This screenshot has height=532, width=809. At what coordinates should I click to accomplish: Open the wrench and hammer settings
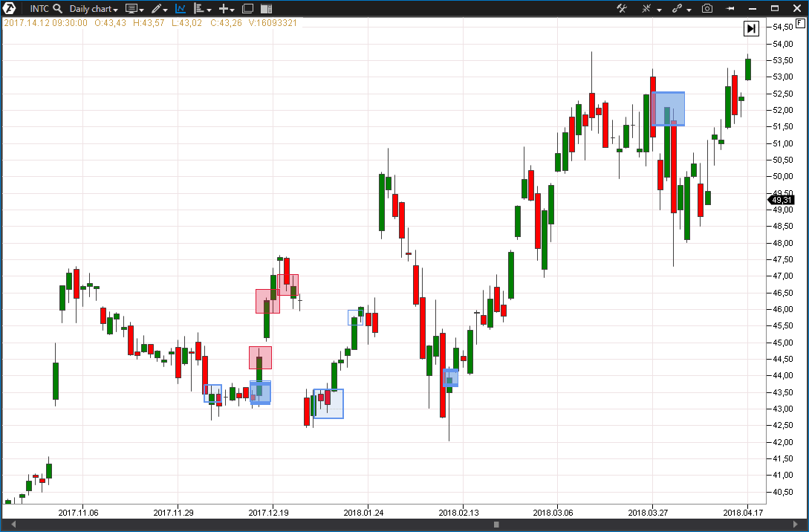click(x=623, y=9)
